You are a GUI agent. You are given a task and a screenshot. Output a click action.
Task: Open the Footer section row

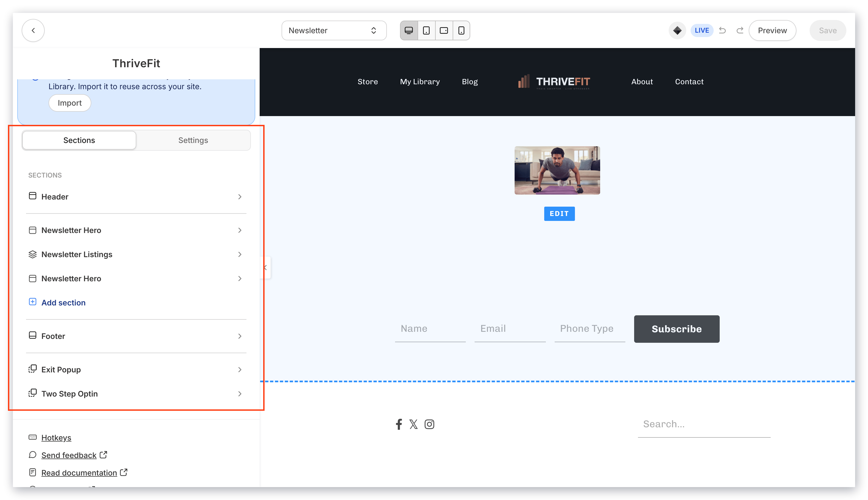click(x=136, y=336)
